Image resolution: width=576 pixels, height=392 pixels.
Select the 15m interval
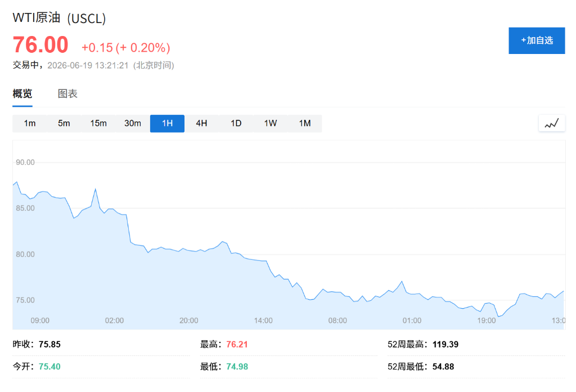(98, 123)
